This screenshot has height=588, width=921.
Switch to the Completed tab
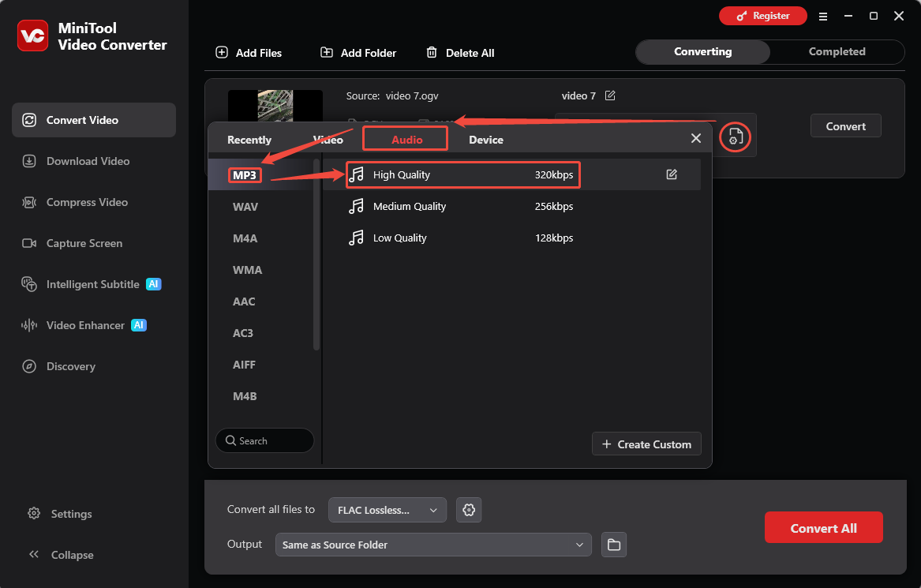tap(837, 51)
